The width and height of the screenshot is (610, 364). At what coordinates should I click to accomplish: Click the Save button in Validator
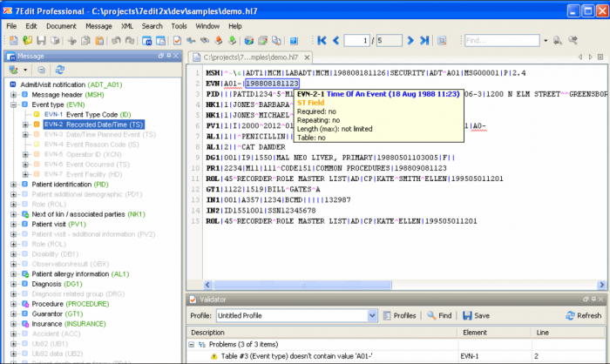(x=476, y=315)
